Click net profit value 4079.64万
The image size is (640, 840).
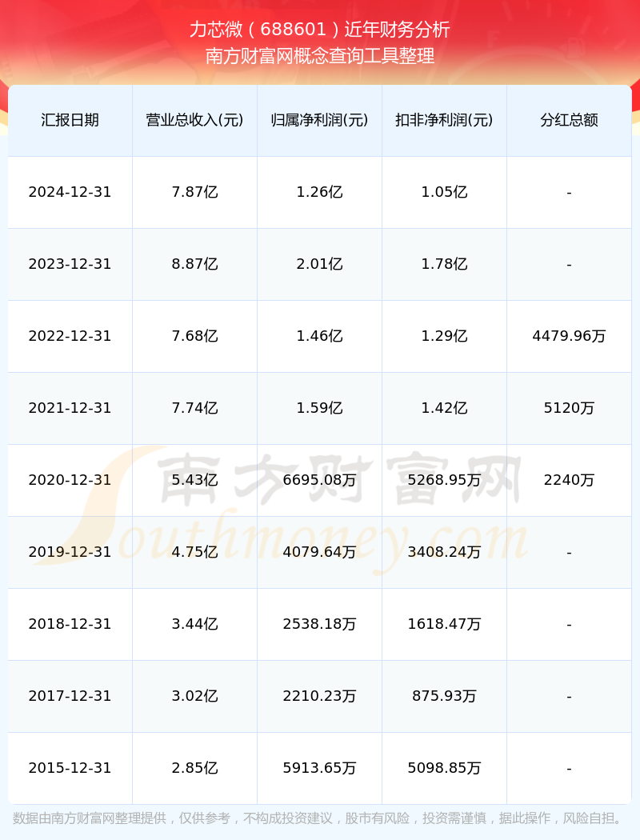click(320, 552)
